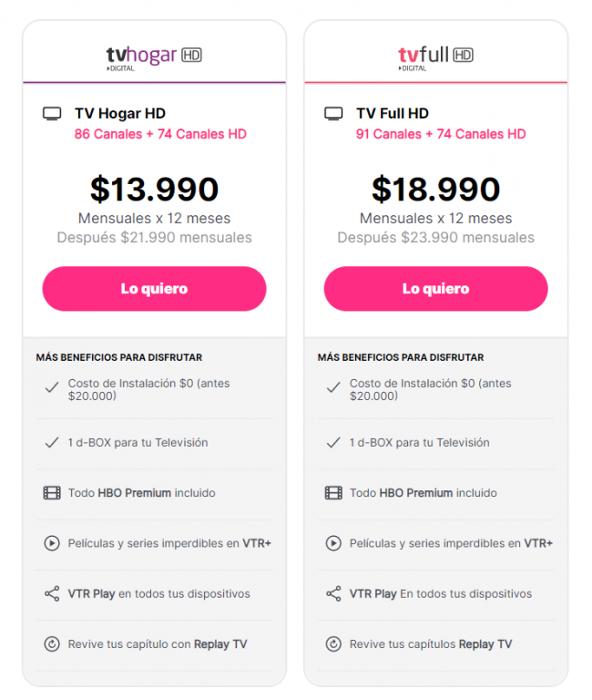Screen dimensions: 592x700
Task: Select the 91 Canales + 74 Canales HD text
Action: pyautogui.click(x=441, y=134)
